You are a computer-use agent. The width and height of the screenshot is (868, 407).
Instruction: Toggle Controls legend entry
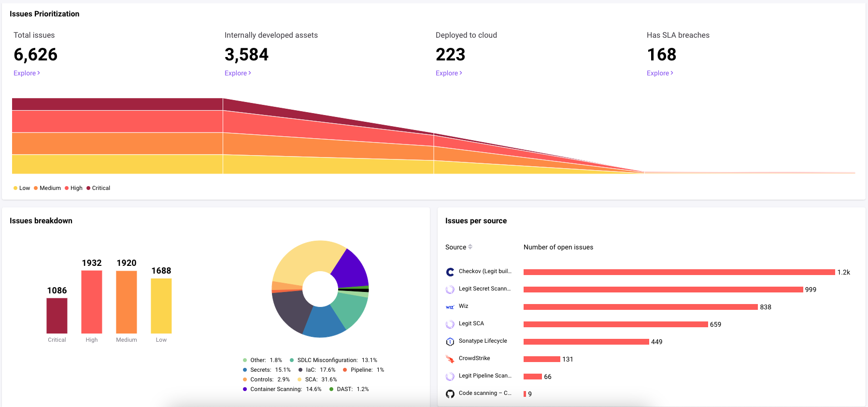[266, 379]
